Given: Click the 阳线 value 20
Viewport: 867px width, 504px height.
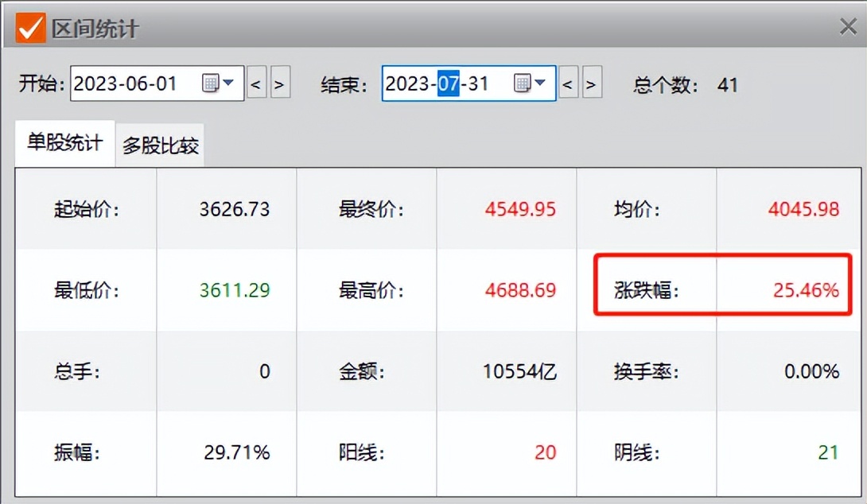Looking at the screenshot, I should [546, 452].
